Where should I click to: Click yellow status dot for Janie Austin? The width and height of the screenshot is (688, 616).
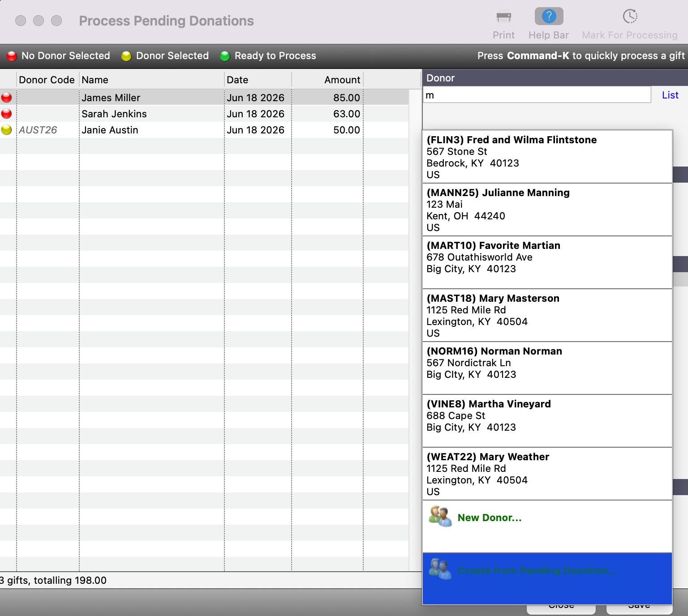click(6, 130)
